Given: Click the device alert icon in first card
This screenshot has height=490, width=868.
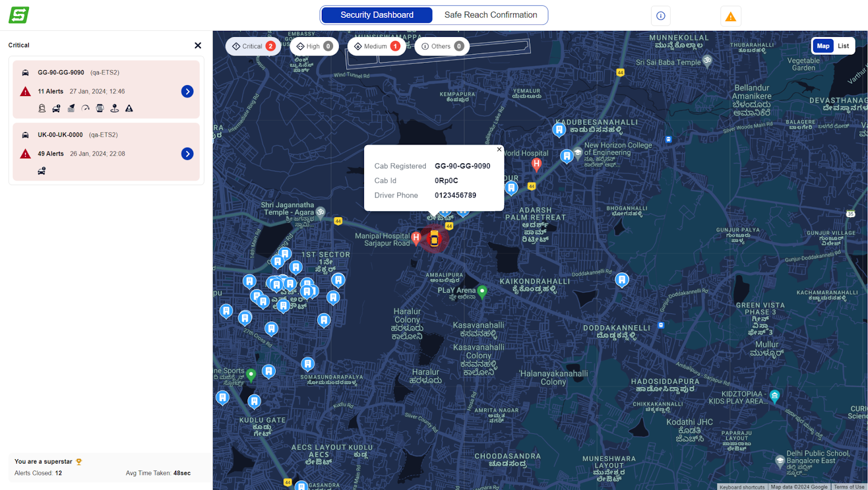Looking at the screenshot, I should [100, 109].
